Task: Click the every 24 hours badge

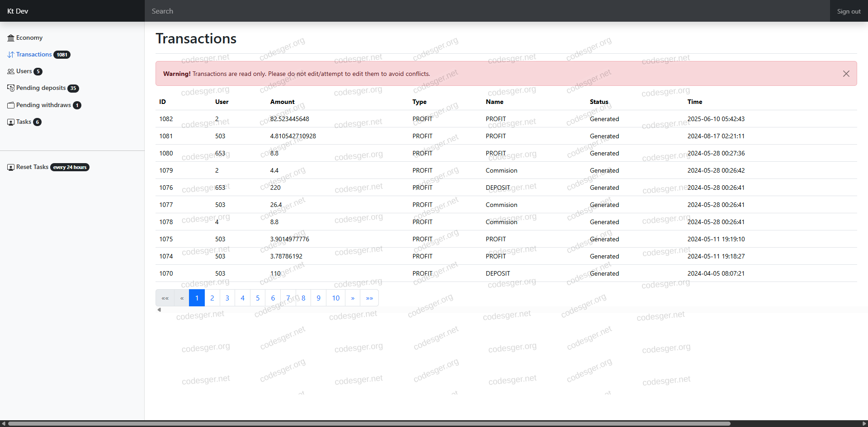Action: pyautogui.click(x=70, y=167)
